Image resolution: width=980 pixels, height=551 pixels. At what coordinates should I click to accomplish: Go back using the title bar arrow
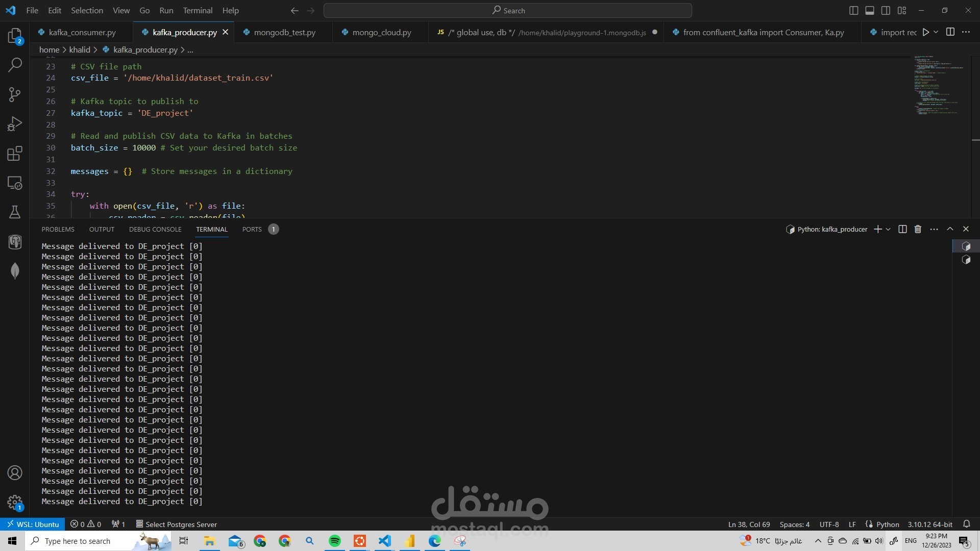click(295, 10)
